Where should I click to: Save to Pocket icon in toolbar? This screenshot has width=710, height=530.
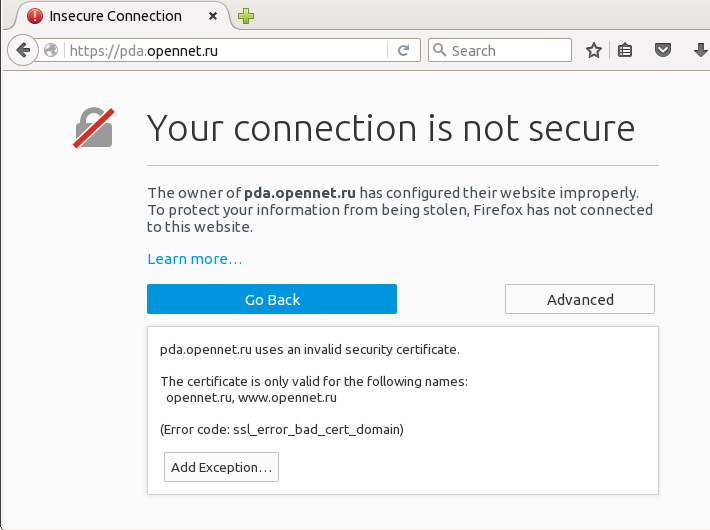click(x=662, y=50)
